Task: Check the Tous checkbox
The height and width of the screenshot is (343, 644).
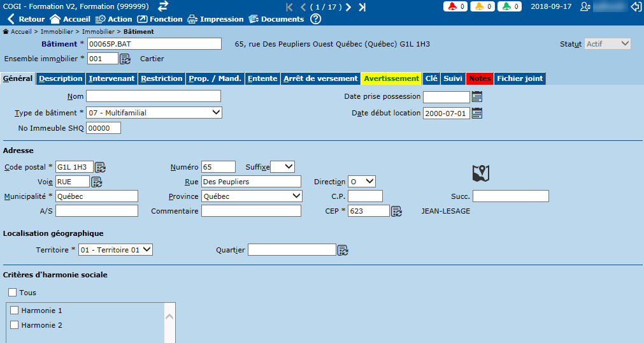Action: 13,293
